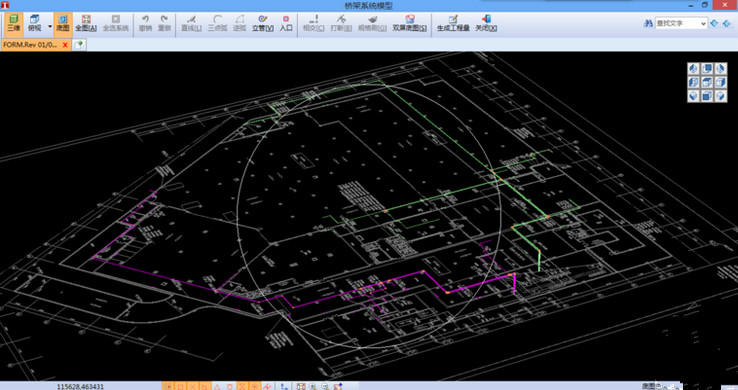The image size is (738, 390).
Task: Toggle first orange snap mode in status bar
Action: tap(167, 386)
